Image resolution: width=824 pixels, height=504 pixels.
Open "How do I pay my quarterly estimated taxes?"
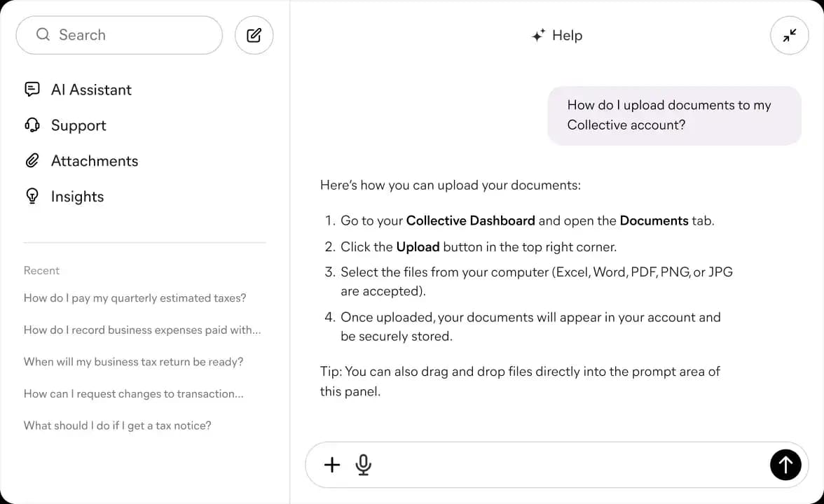click(135, 297)
